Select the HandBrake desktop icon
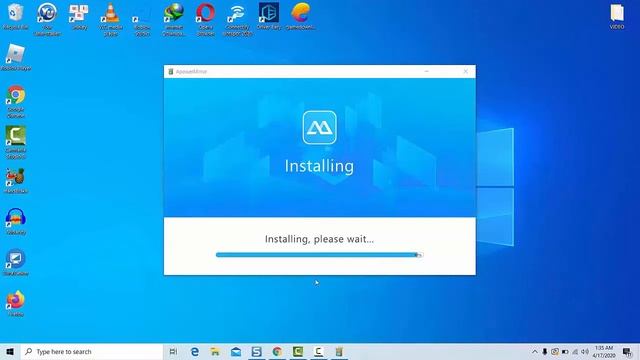The width and height of the screenshot is (640, 360). point(16,180)
